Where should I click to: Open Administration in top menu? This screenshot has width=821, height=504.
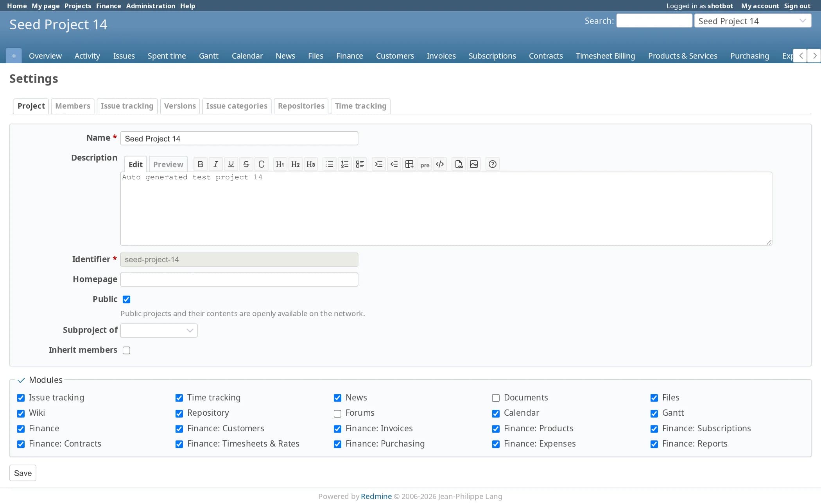[x=151, y=6]
